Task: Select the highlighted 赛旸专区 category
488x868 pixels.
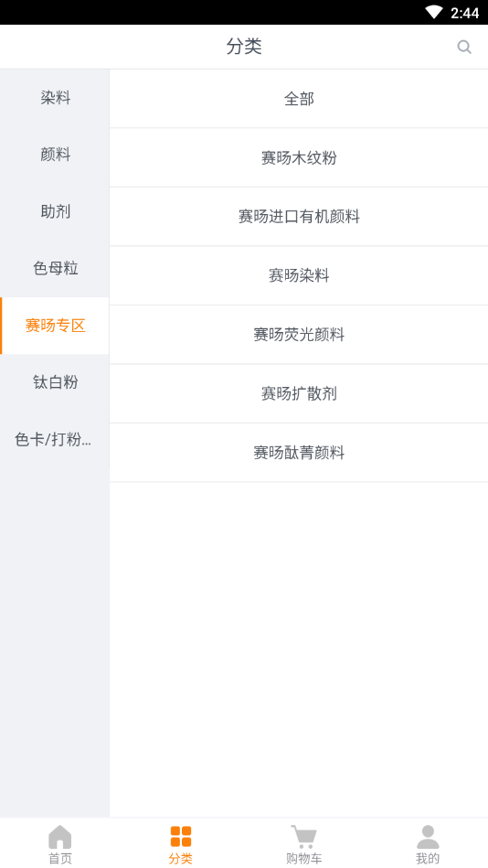Action: (55, 326)
